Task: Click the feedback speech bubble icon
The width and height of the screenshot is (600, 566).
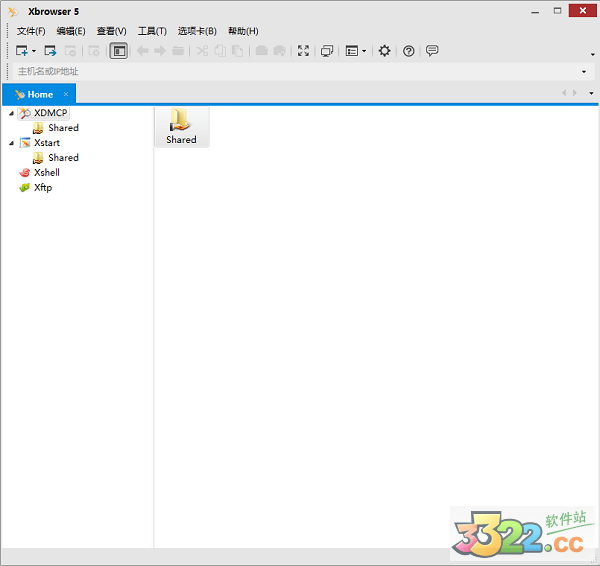Action: 432,51
